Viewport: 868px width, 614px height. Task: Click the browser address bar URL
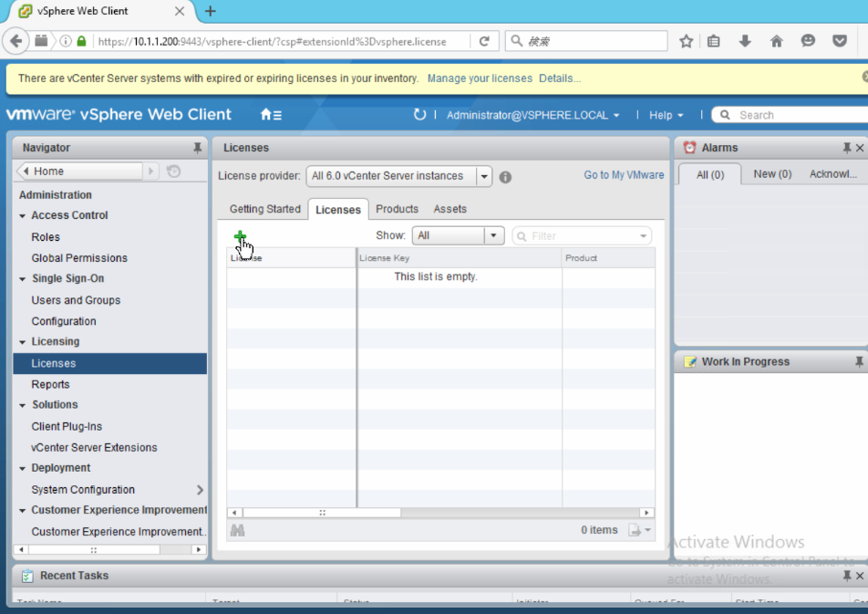272,42
